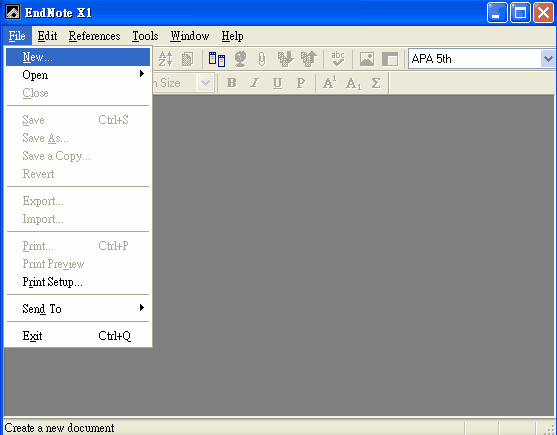Viewport: 557px width, 435px height.
Task: Close the EndNote X1 window
Action: [543, 13]
